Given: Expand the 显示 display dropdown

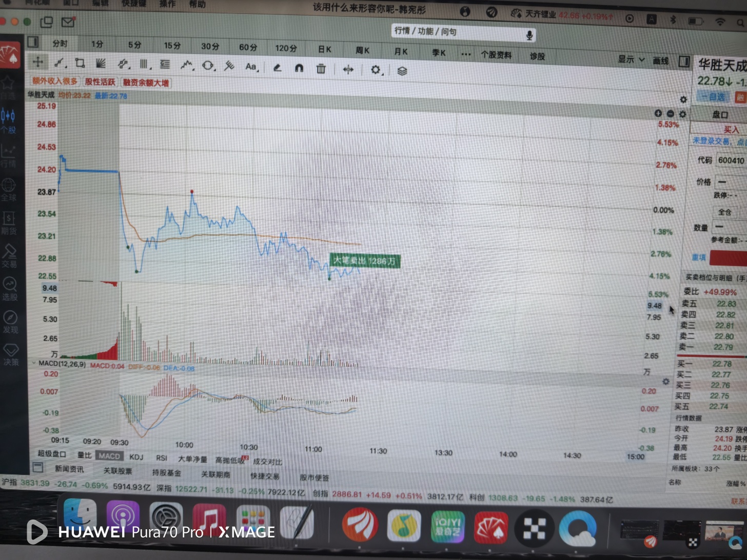Looking at the screenshot, I should [631, 59].
